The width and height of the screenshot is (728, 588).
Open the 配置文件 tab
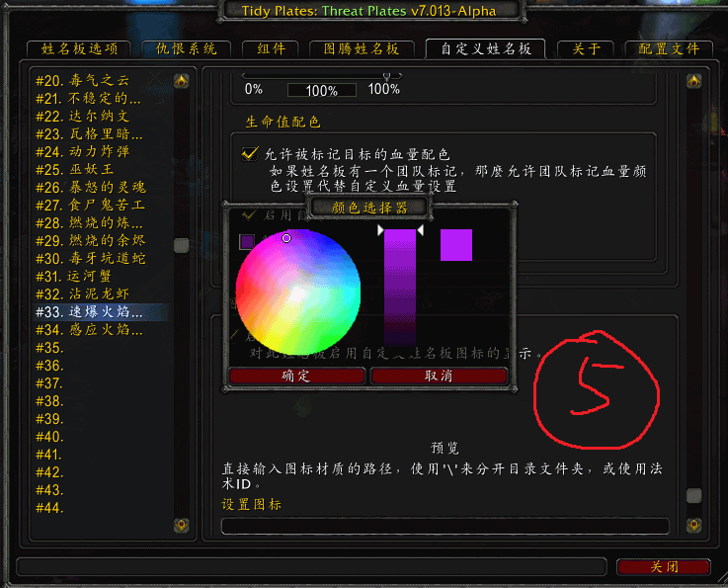click(669, 49)
